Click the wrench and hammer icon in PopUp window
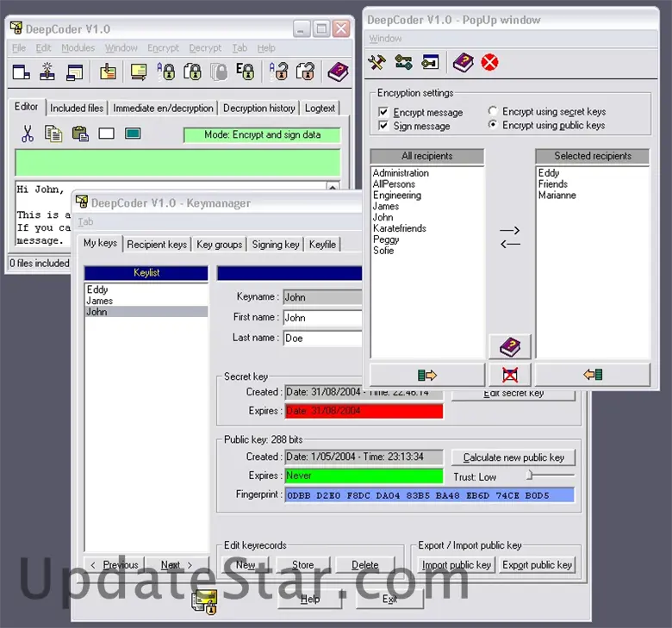Screen dimensions: 672x628 (377, 63)
